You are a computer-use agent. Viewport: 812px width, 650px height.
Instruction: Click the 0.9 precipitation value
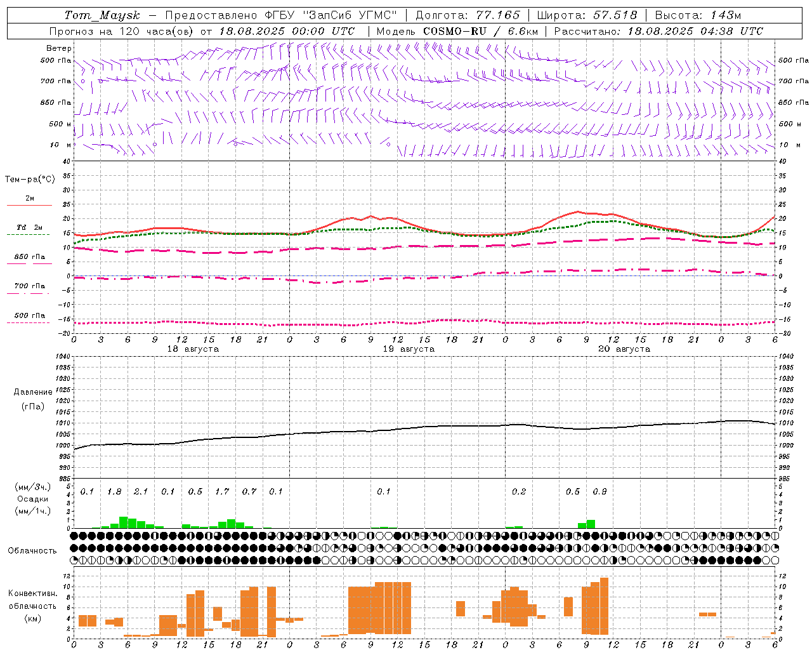[599, 492]
